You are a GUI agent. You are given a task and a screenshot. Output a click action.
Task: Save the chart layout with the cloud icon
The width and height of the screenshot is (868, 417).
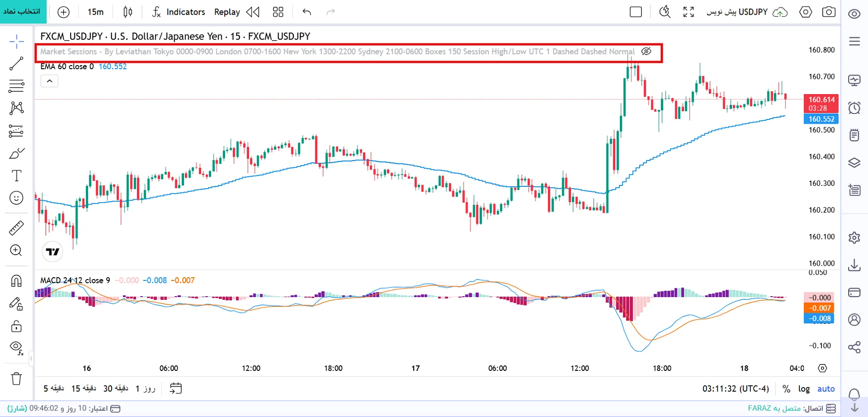[x=780, y=12]
